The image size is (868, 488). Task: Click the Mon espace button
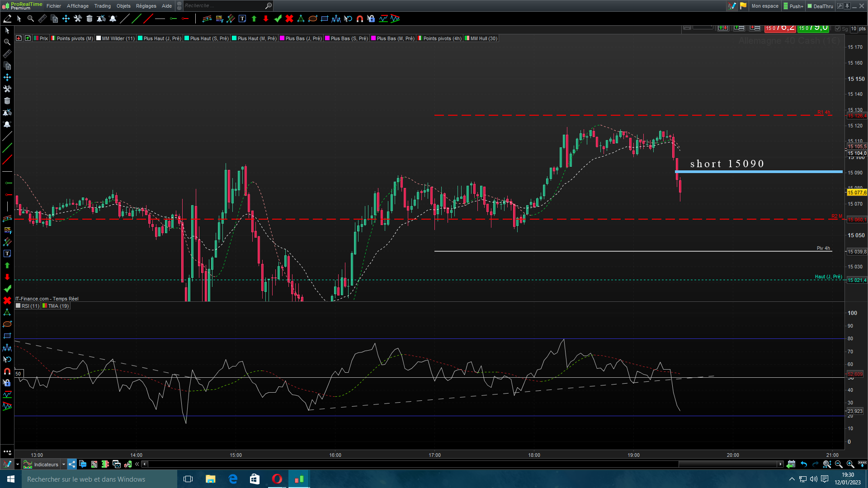pyautogui.click(x=765, y=6)
